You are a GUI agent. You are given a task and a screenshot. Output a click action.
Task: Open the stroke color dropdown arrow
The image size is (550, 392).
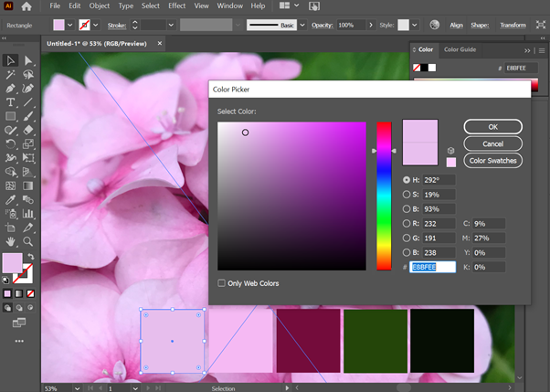(x=95, y=25)
